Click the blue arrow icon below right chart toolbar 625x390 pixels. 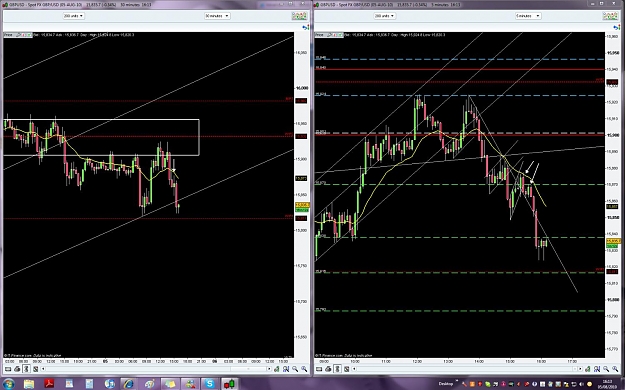pyautogui.click(x=617, y=28)
